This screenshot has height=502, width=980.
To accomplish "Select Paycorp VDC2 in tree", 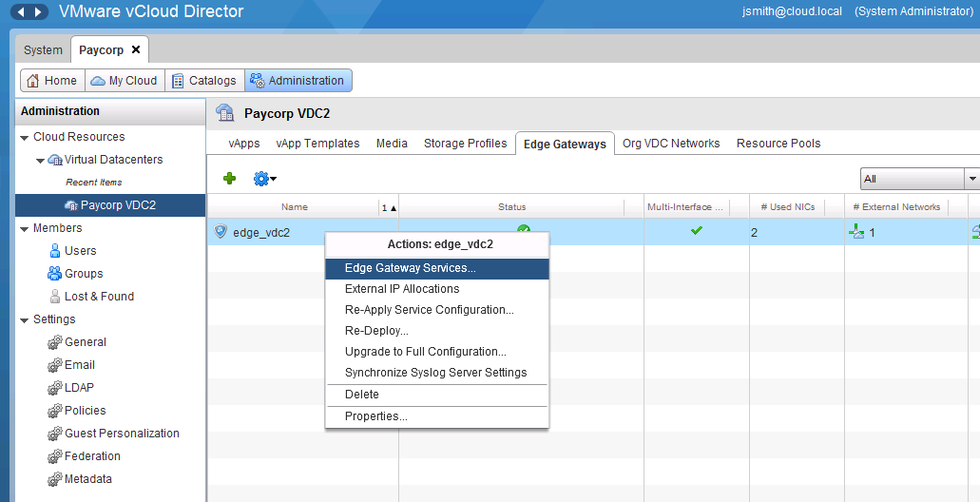I will 110,205.
